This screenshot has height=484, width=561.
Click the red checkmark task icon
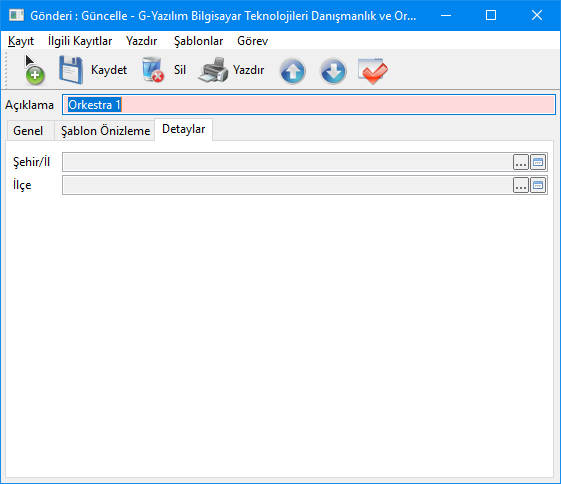[x=372, y=71]
